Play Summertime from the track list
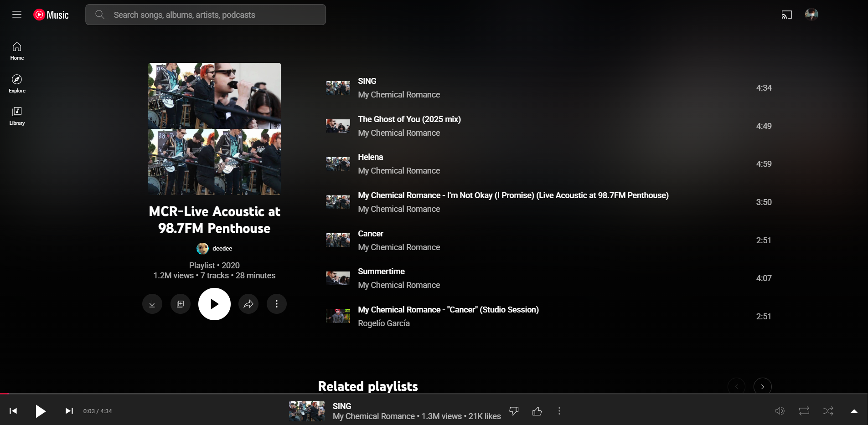Viewport: 868px width, 425px height. point(381,271)
